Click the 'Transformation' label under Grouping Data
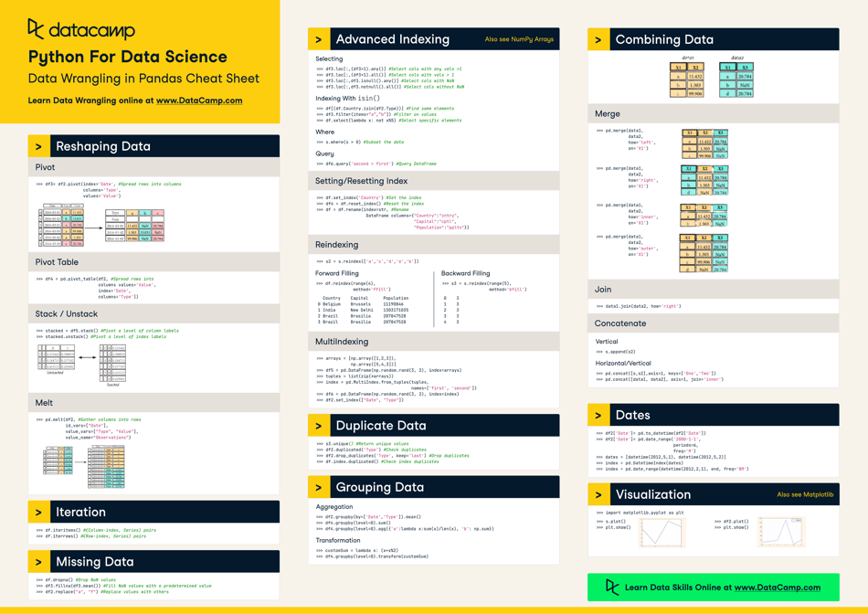 tap(338, 540)
